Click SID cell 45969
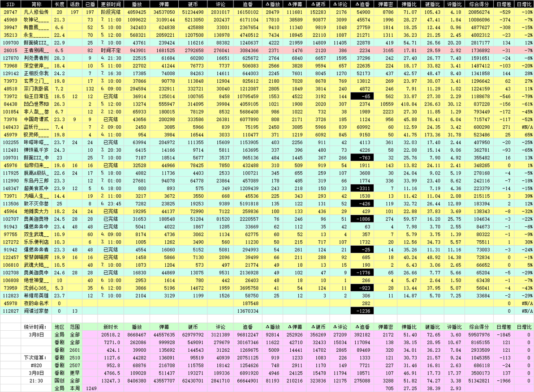Image resolution: width=534 pixels, height=392 pixels. click(10, 20)
